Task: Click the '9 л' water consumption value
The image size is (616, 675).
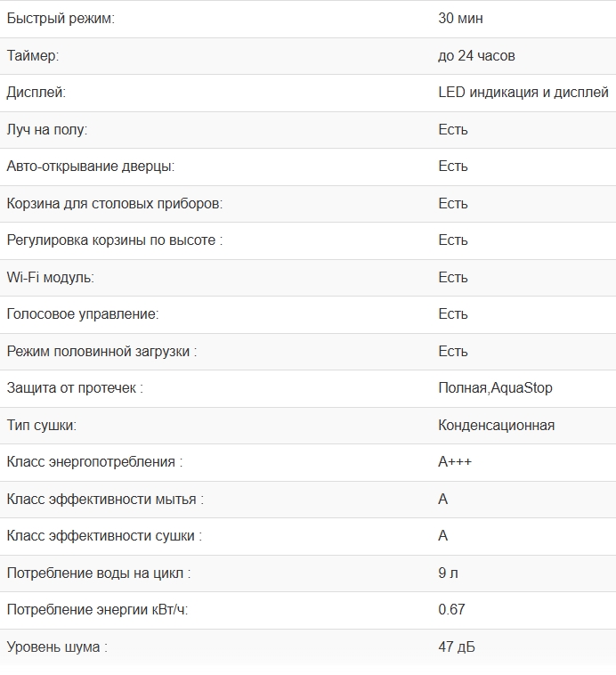Action: click(x=448, y=573)
